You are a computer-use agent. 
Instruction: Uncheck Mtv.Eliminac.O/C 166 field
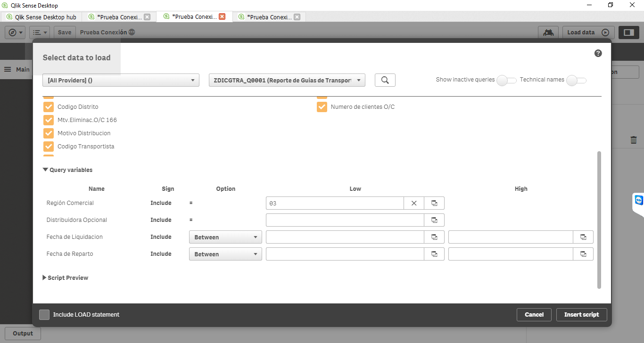(x=49, y=120)
